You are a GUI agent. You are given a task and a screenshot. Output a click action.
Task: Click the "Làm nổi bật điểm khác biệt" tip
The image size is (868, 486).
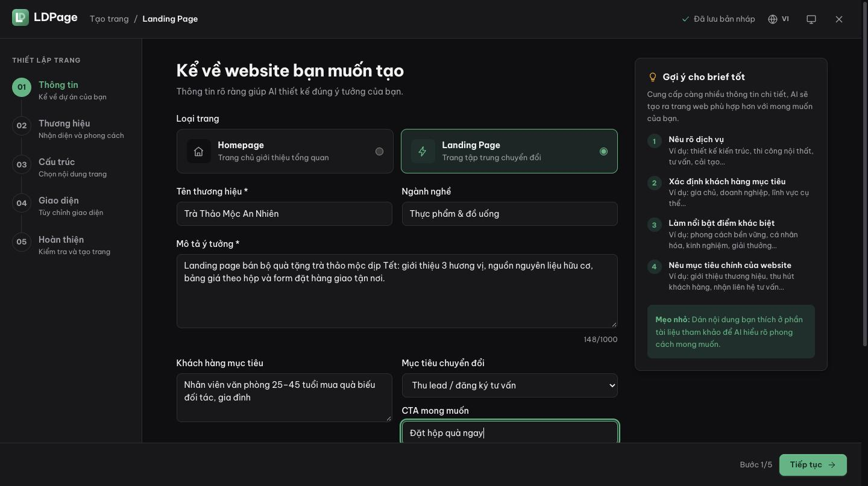[722, 223]
